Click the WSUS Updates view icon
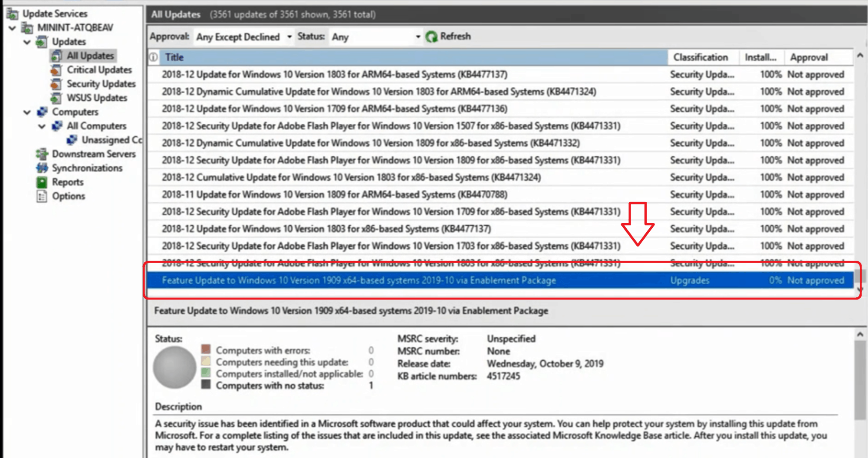This screenshot has width=868, height=458. pos(56,98)
